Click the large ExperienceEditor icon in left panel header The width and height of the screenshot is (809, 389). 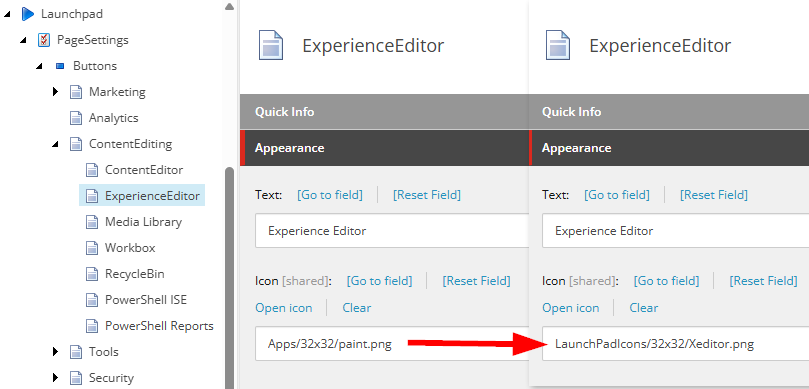271,45
